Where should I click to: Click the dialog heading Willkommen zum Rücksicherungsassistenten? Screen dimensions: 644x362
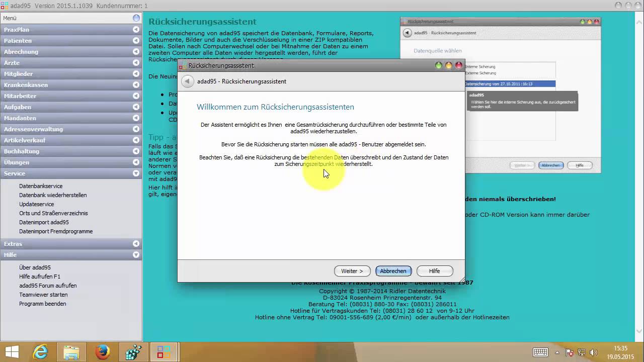[x=275, y=107]
